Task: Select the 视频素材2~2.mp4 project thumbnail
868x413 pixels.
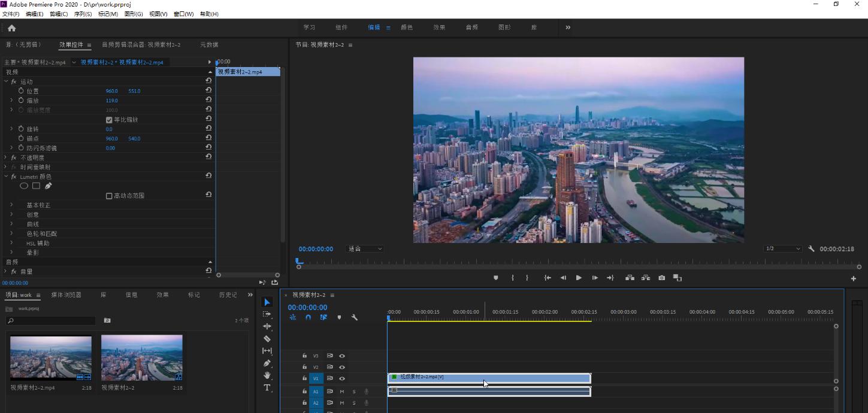Action: (x=51, y=358)
